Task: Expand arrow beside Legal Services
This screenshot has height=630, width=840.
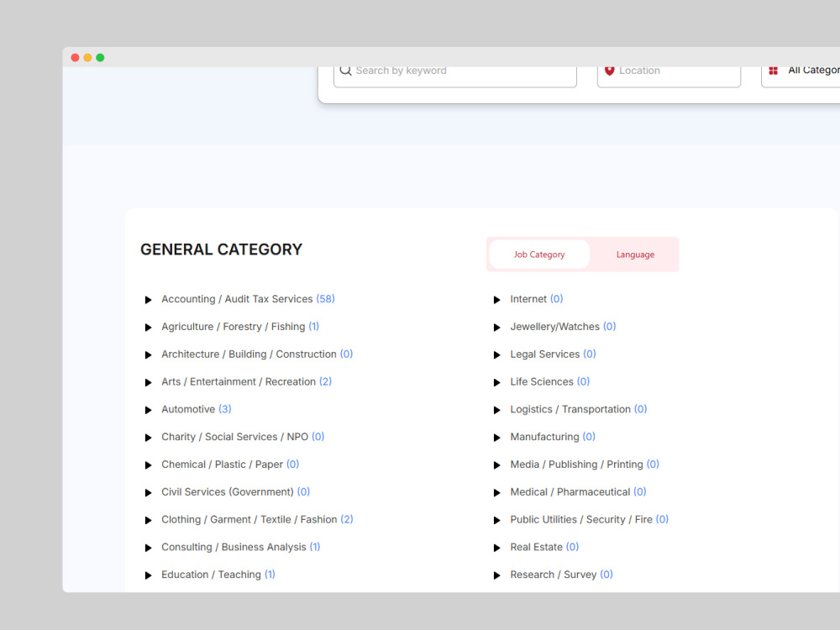Action: [496, 355]
